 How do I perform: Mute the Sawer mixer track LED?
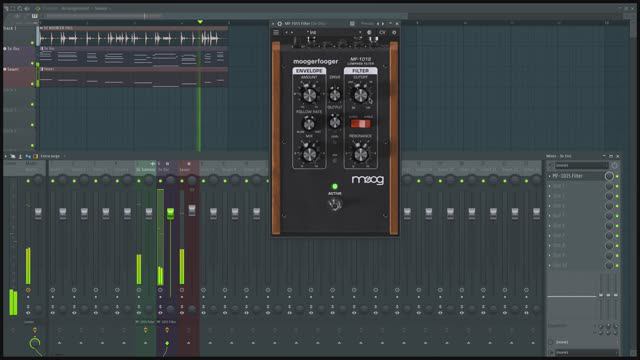(182, 180)
